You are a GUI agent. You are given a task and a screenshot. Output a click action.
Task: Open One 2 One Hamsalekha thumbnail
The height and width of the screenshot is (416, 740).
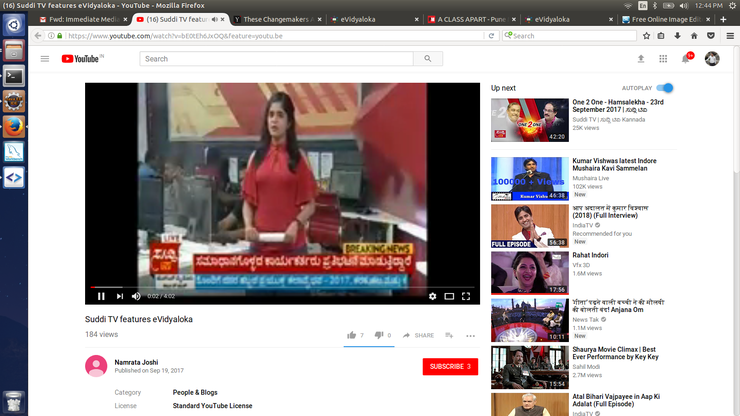529,121
